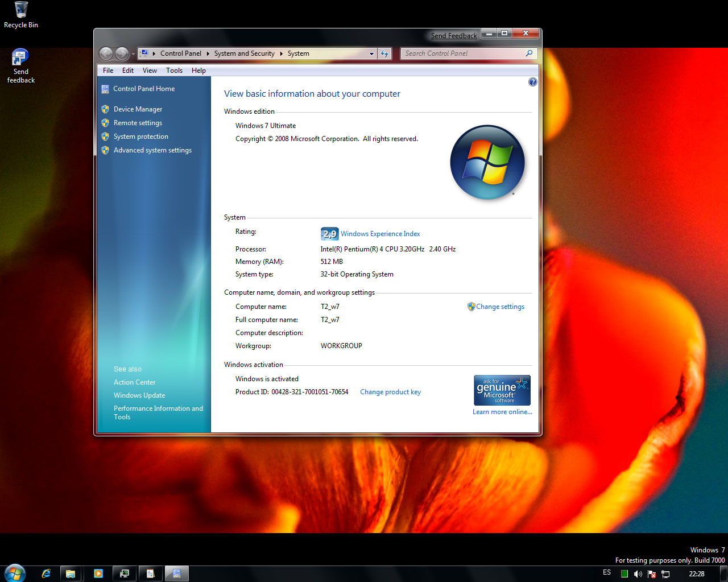Click the green square tray icon
The width and height of the screenshot is (728, 582).
[624, 574]
